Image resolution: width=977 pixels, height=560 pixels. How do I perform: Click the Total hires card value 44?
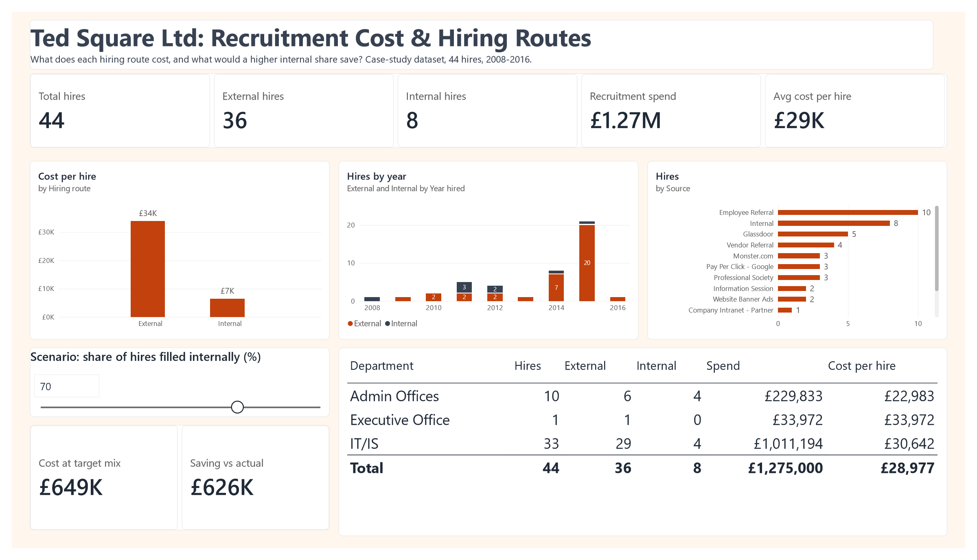pos(52,120)
